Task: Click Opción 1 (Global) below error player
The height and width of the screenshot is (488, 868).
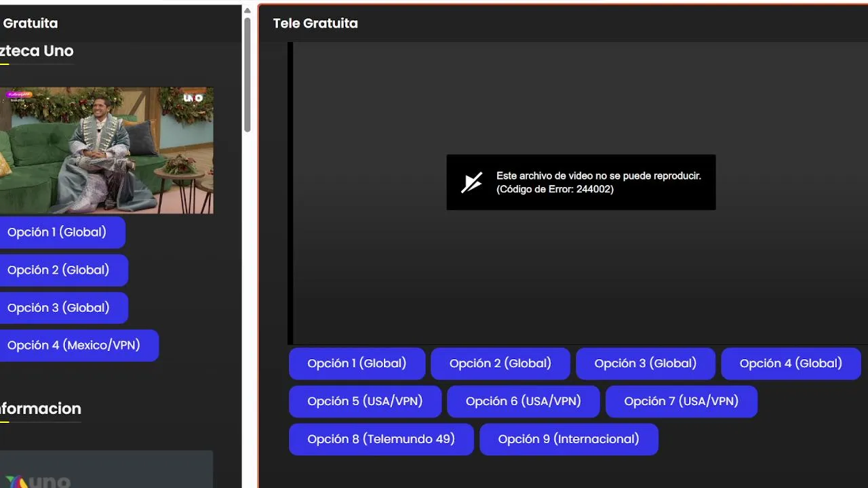Action: [x=357, y=364]
